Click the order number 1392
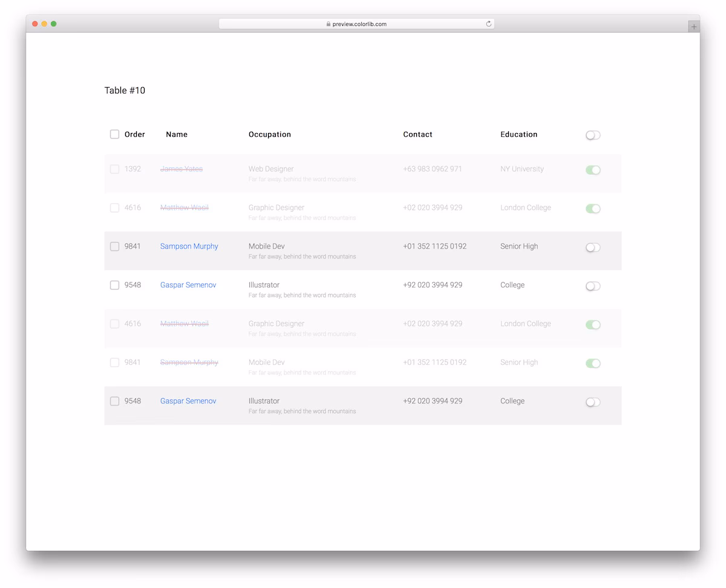This screenshot has width=726, height=588. point(132,169)
